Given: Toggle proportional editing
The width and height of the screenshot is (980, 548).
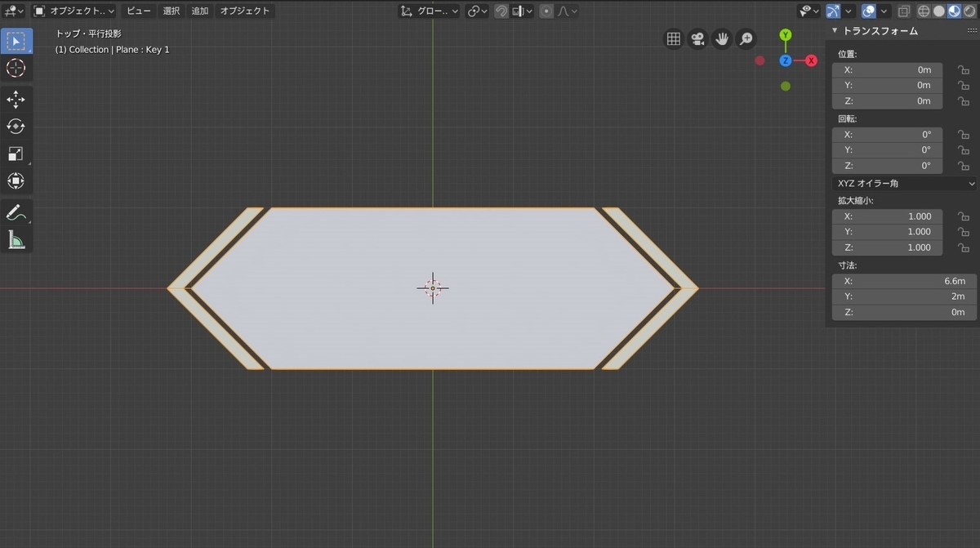Looking at the screenshot, I should pos(546,11).
